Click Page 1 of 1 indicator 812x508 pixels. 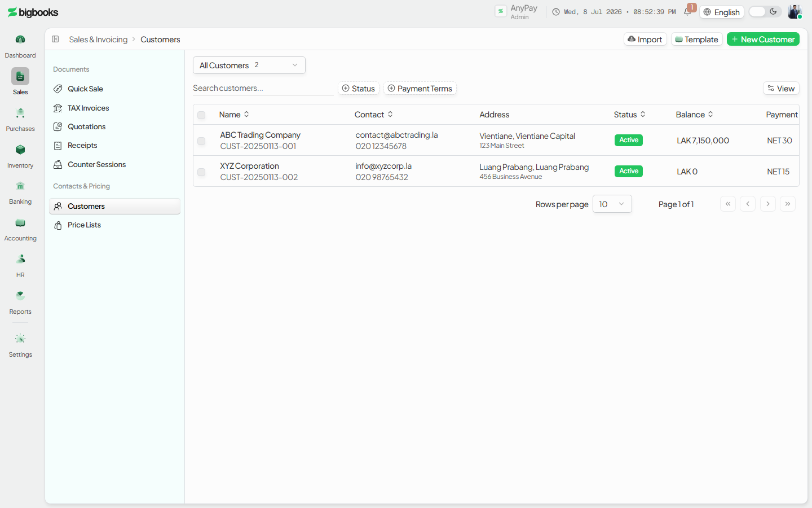click(676, 204)
